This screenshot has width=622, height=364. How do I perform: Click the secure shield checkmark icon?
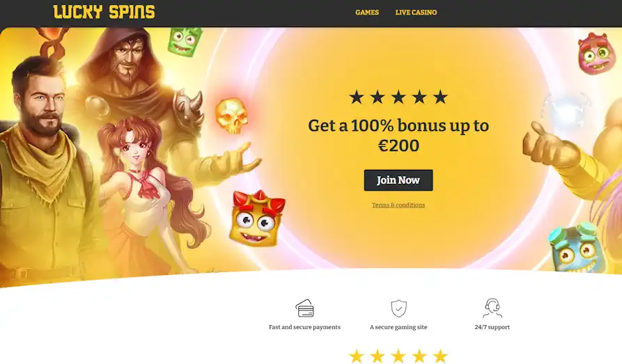[398, 308]
